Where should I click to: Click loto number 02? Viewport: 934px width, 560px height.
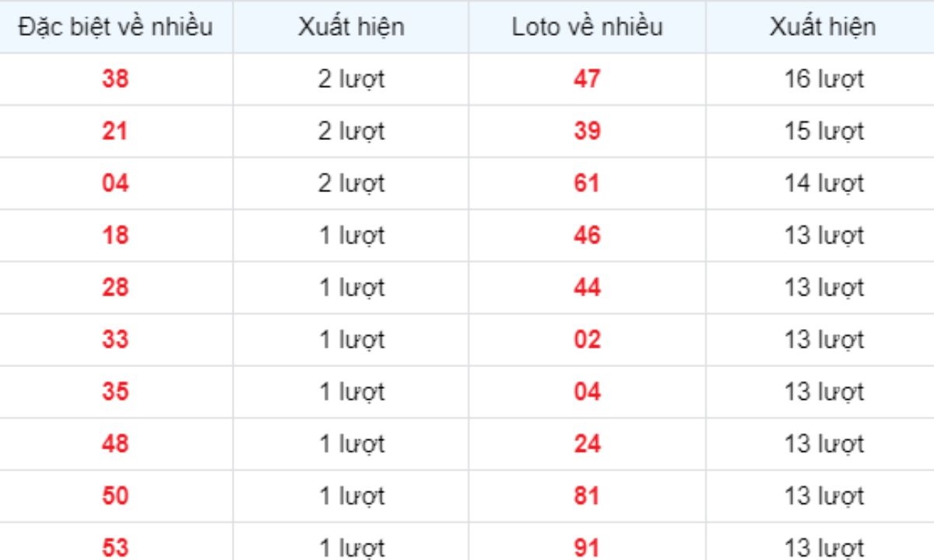click(x=587, y=340)
